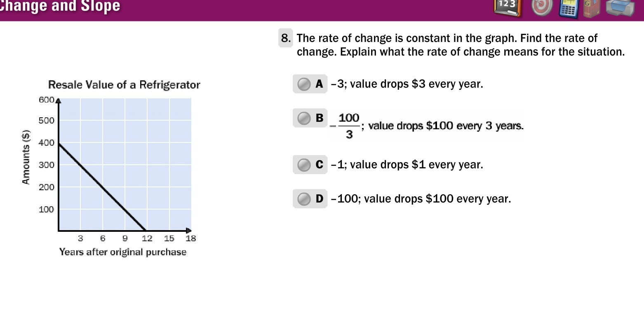Select radio button for answer B
This screenshot has height=317, width=644.
point(304,118)
